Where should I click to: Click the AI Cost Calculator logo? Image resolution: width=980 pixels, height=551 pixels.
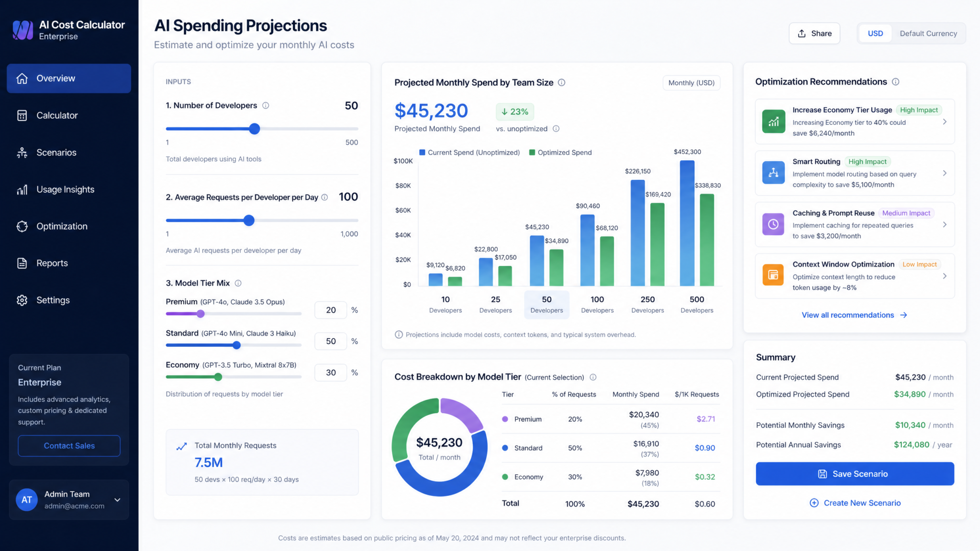point(22,30)
